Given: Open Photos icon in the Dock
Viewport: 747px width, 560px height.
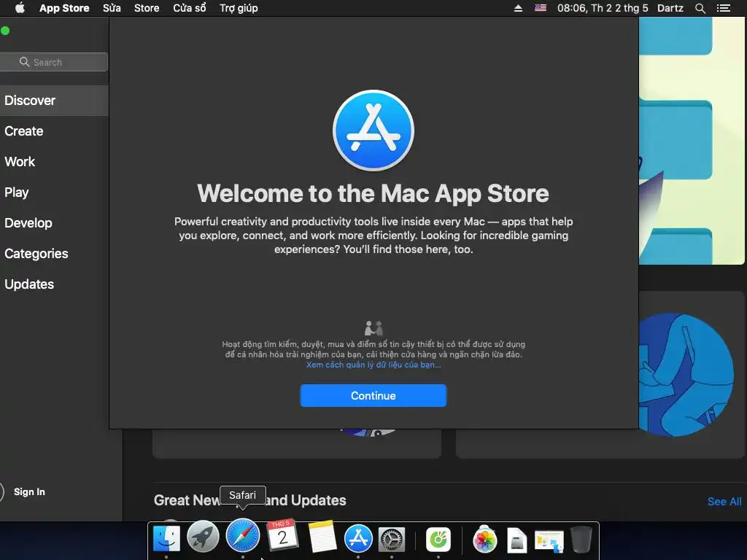Looking at the screenshot, I should tap(485, 540).
